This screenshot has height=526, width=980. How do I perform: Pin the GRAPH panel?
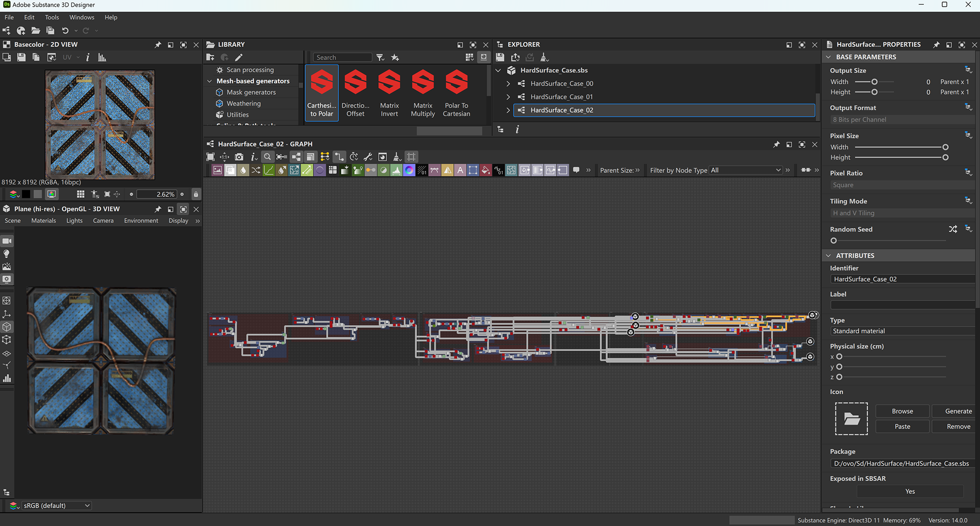[776, 144]
